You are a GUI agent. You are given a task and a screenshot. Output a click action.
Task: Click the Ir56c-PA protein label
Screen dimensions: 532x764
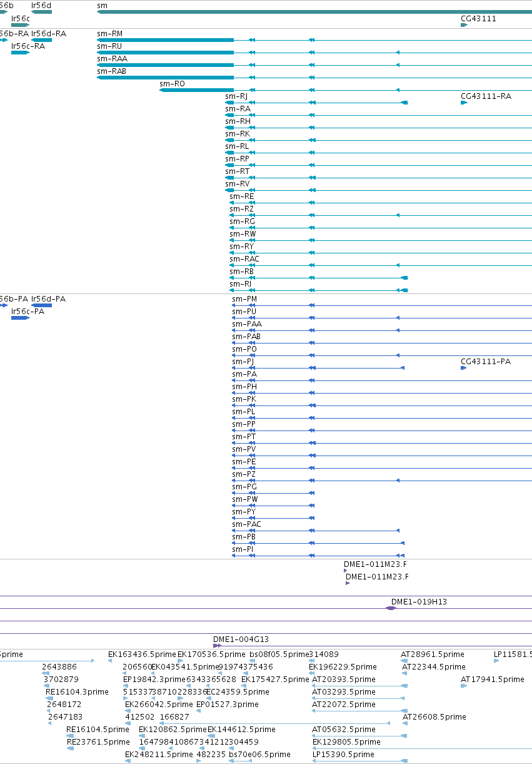[x=28, y=311]
